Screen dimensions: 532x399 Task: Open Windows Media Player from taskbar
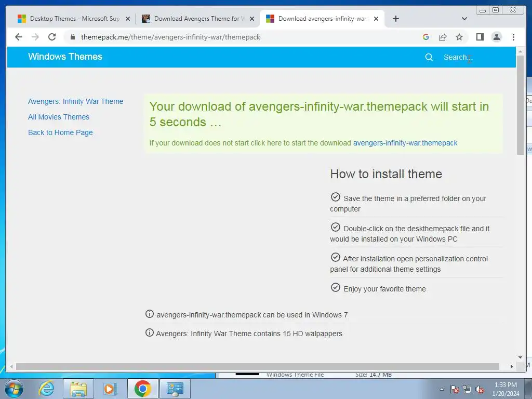click(x=110, y=389)
